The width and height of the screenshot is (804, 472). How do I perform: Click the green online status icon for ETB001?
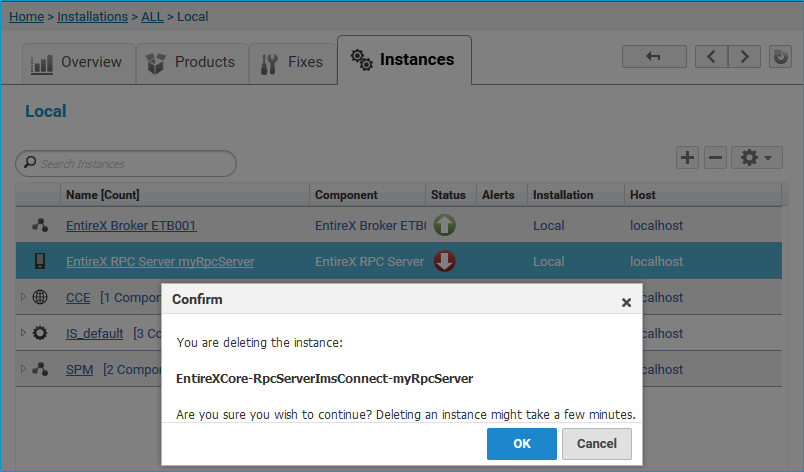pos(445,225)
